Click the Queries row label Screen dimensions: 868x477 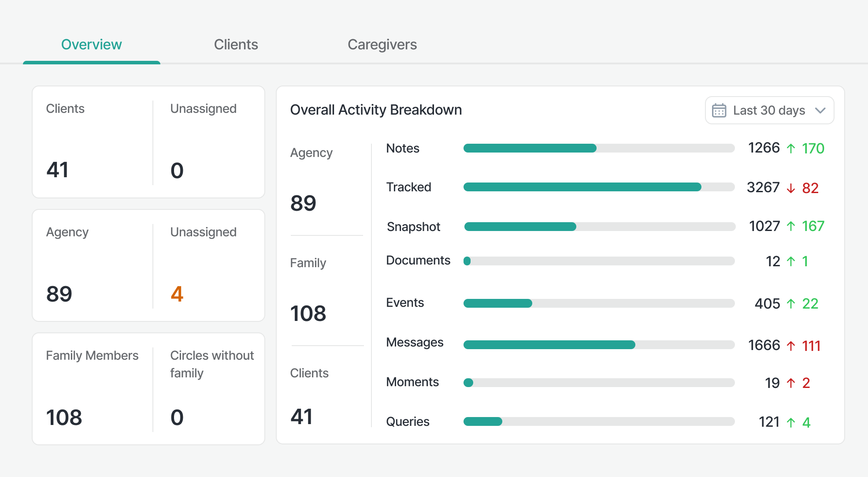click(x=408, y=422)
